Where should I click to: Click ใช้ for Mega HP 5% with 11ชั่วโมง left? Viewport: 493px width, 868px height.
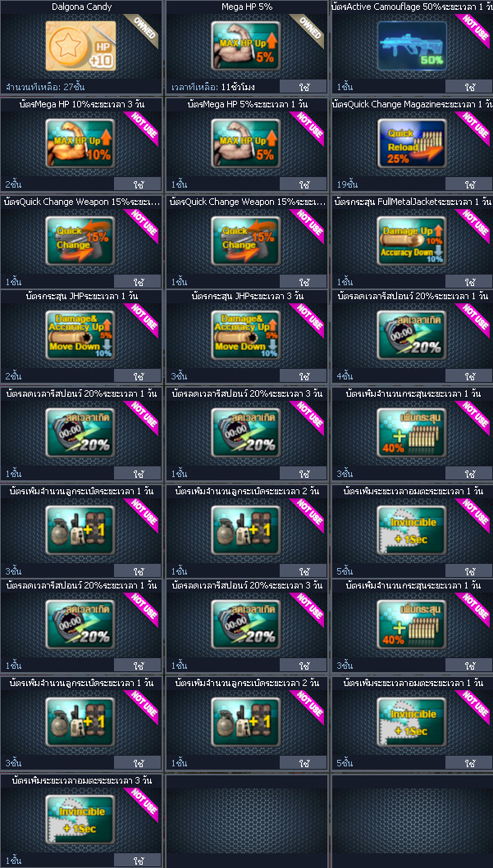click(x=303, y=87)
